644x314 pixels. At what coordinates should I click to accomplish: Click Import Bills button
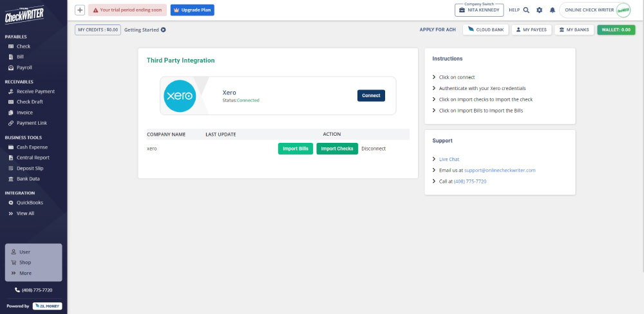296,149
